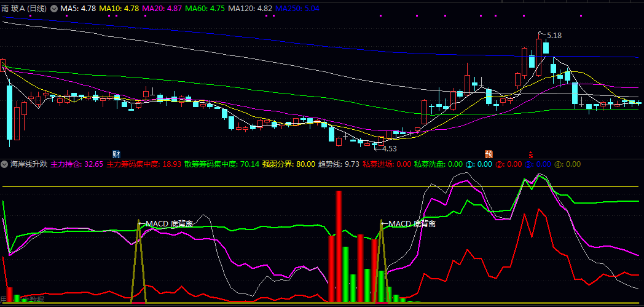Click the MA120: 4.82 label

(x=250, y=8)
